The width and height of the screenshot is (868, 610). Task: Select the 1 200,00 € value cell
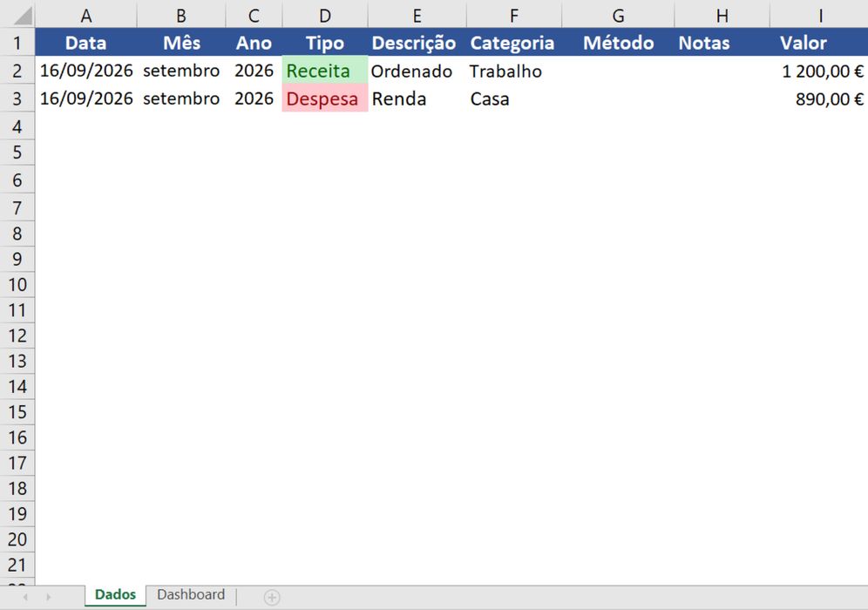click(819, 71)
